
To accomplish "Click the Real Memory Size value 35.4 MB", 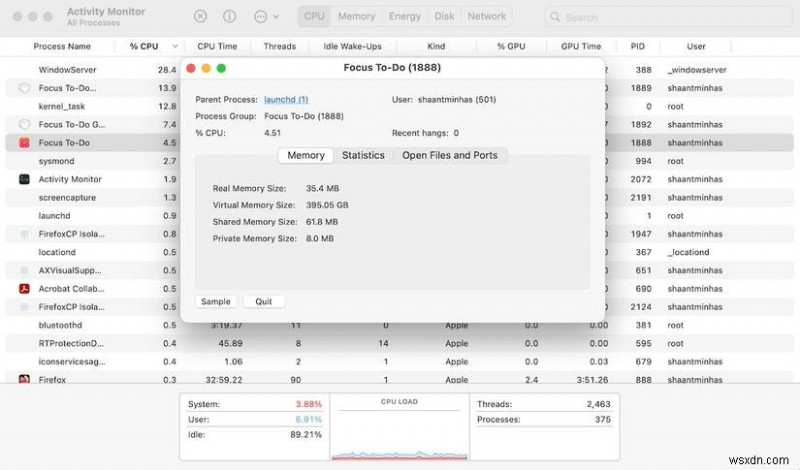I will pos(322,188).
